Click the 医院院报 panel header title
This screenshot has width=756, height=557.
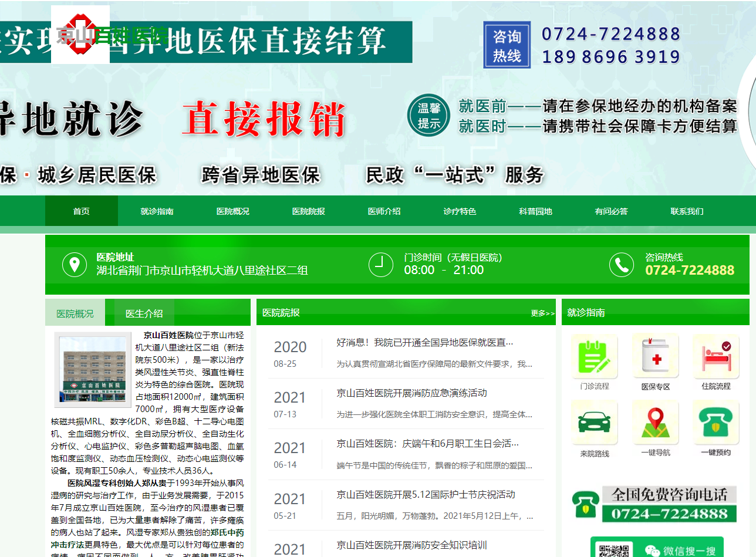click(281, 312)
